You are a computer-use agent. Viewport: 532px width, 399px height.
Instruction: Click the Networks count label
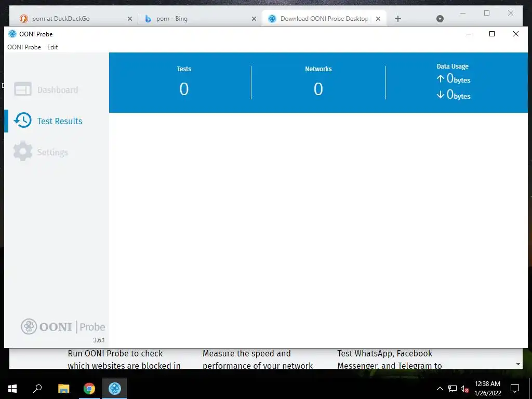click(x=318, y=69)
